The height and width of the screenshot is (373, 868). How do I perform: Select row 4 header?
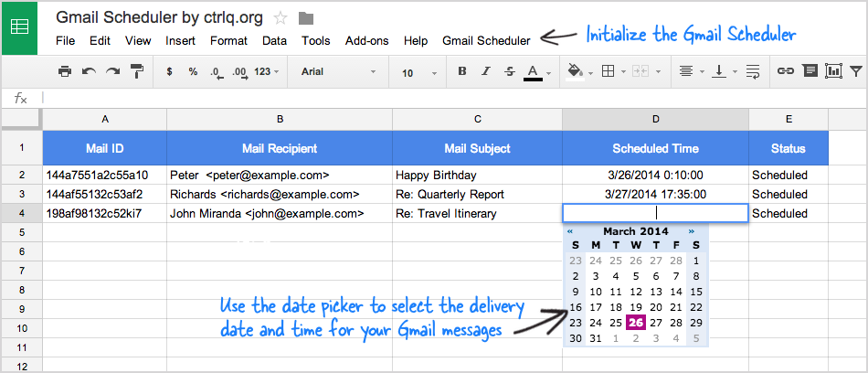click(x=22, y=213)
